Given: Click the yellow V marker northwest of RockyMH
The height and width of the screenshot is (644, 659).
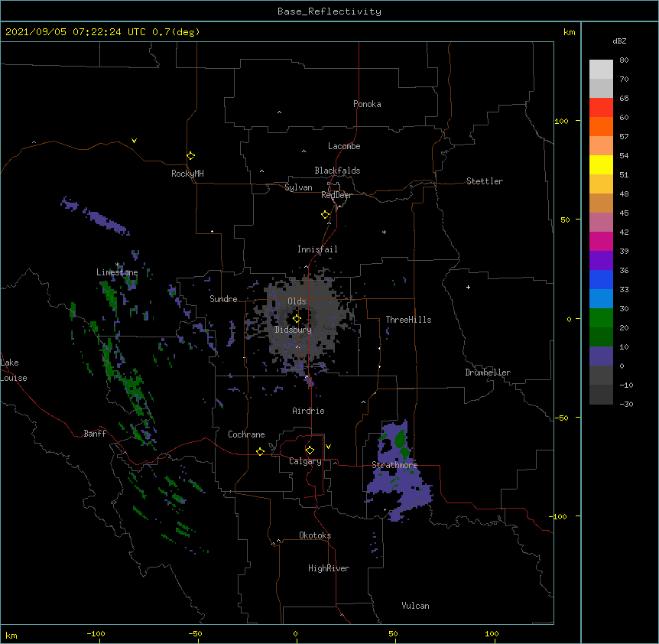Looking at the screenshot, I should tap(134, 141).
